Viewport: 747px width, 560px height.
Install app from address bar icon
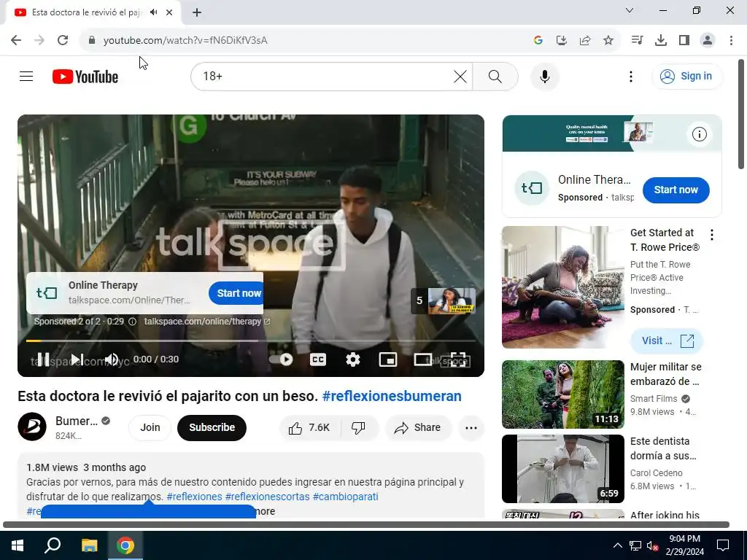[561, 40]
